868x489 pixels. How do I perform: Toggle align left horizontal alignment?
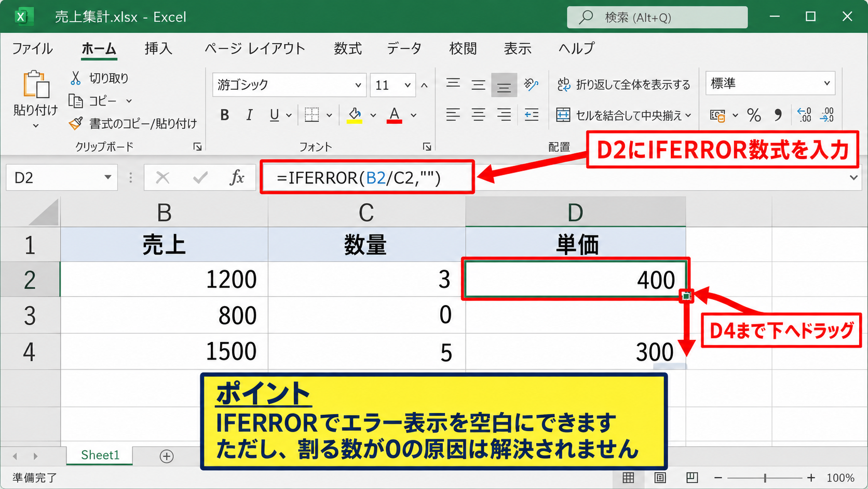point(453,115)
